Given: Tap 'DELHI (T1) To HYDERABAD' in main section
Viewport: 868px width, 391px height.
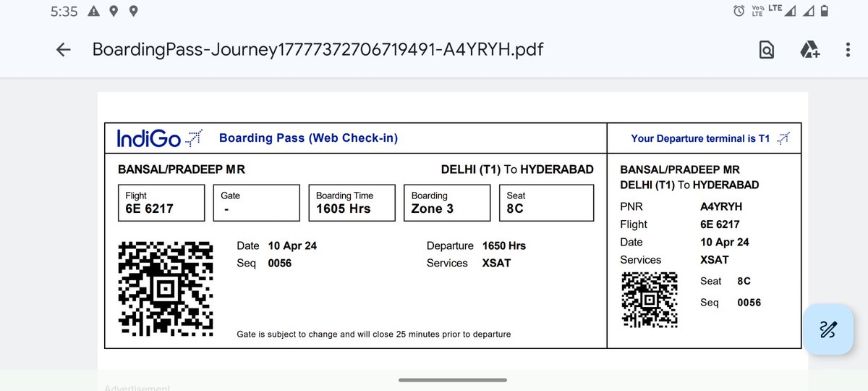Looking at the screenshot, I should [517, 169].
